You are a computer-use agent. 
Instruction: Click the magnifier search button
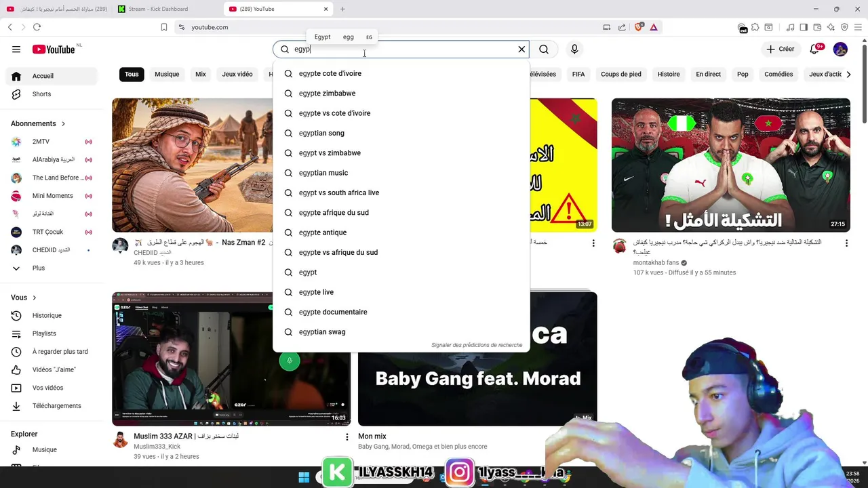click(544, 49)
